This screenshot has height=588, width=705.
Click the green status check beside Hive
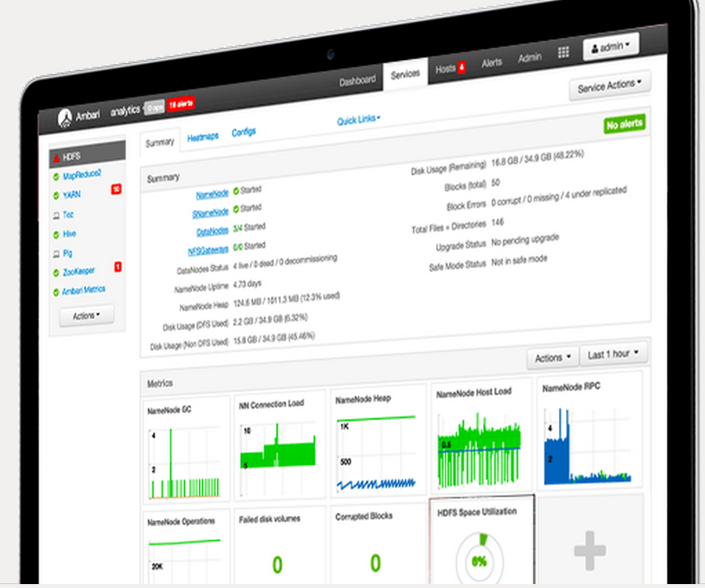click(x=56, y=234)
